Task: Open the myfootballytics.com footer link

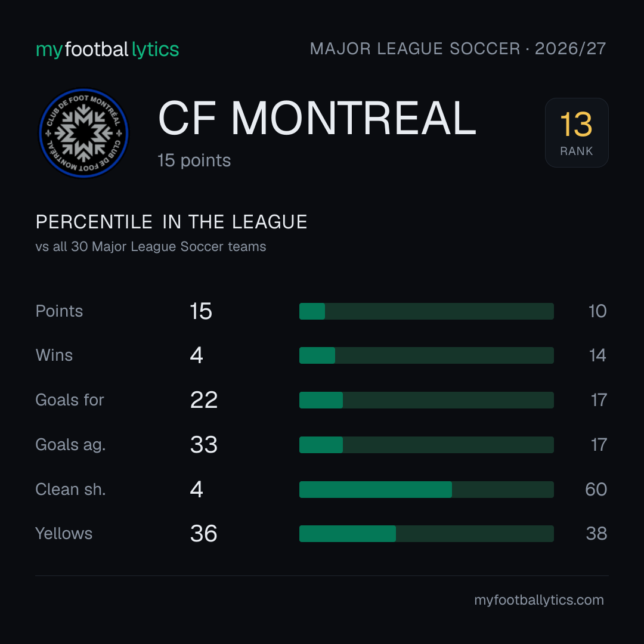Action: (539, 600)
